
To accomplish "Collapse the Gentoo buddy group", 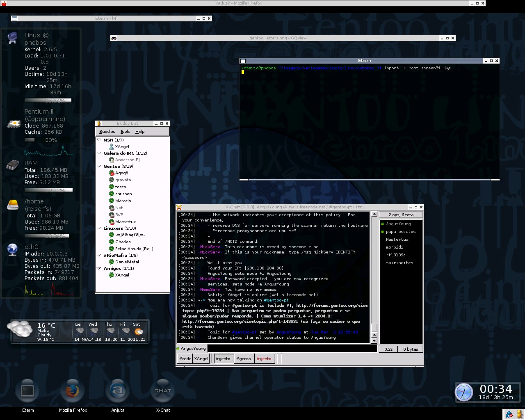I will click(x=99, y=166).
